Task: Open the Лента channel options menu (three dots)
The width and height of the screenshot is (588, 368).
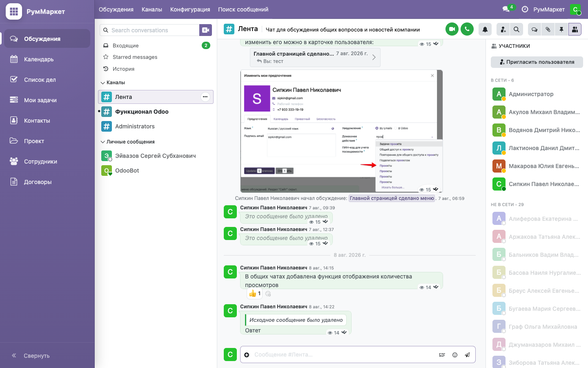Action: tap(205, 97)
